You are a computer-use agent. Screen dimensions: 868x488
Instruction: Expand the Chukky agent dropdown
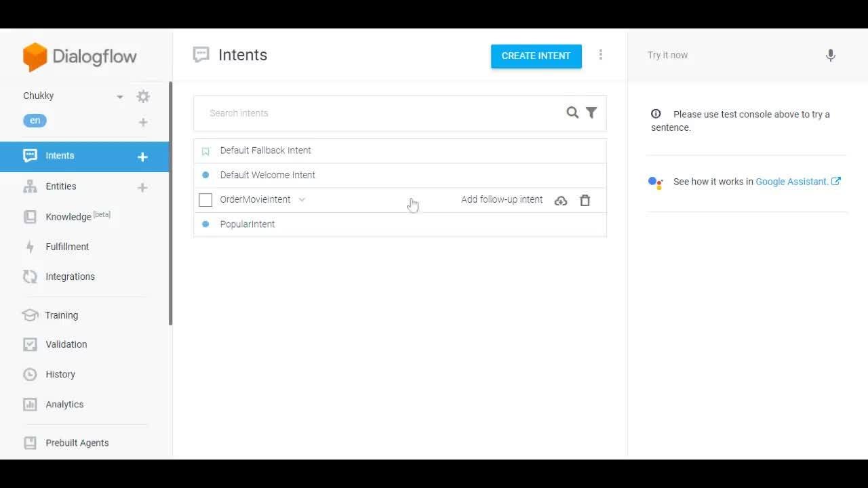pos(120,96)
